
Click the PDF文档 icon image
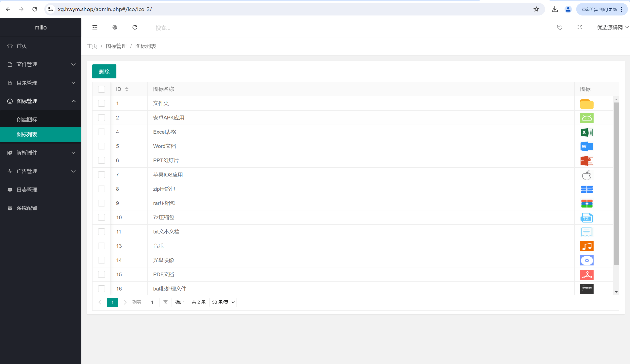(586, 275)
